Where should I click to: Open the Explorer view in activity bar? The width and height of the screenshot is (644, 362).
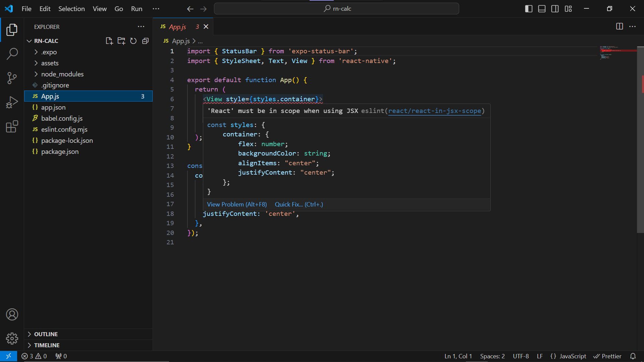12,30
